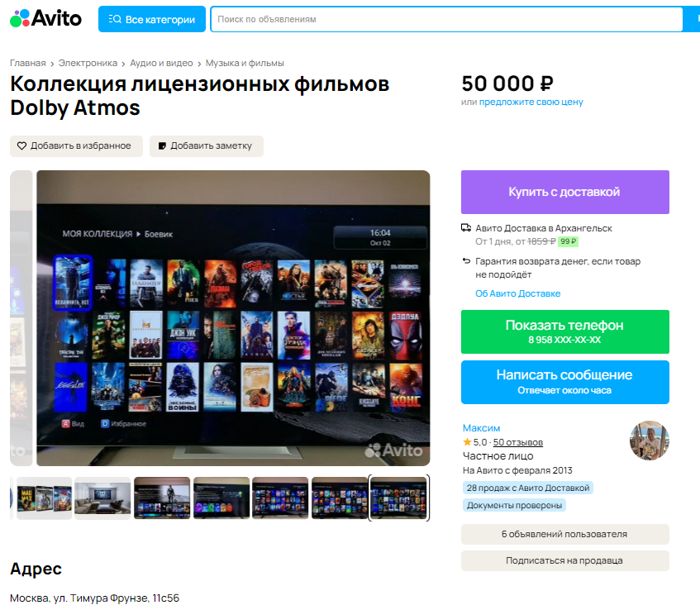Viewport: 700px width, 605px height.
Task: Click Подписаться на продавца button
Action: tap(564, 560)
